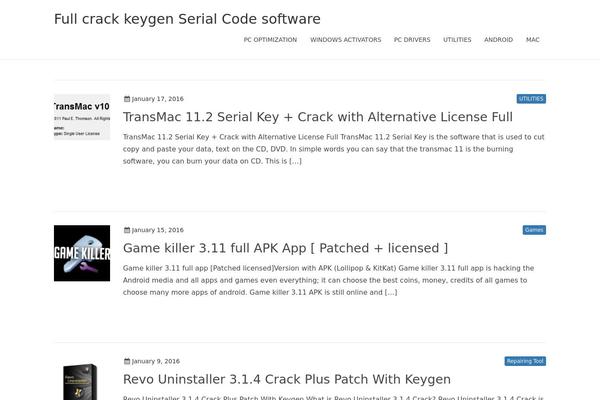Viewport: 600px width, 400px height.
Task: Click the Repairing Tool category tag
Action: click(525, 361)
